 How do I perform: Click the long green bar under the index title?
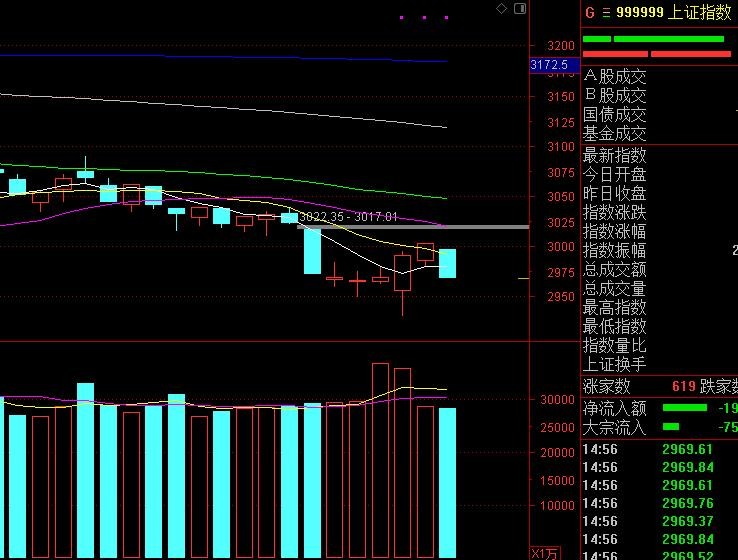pos(668,39)
